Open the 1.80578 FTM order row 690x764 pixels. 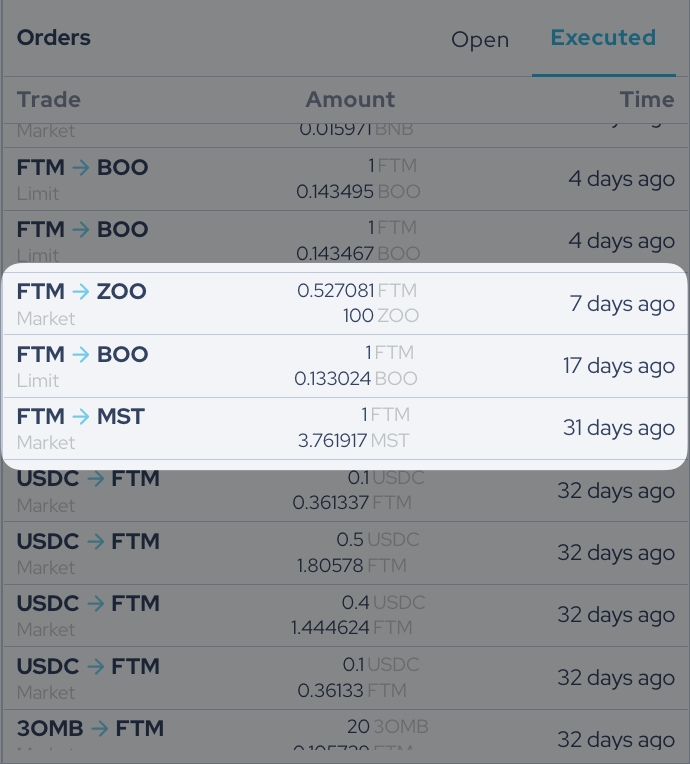pos(344,553)
